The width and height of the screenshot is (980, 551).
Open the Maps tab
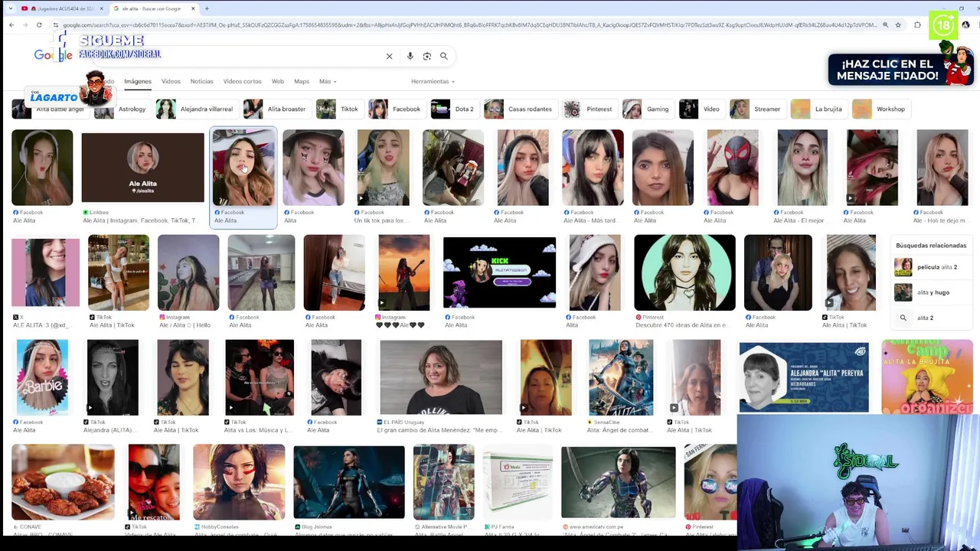tap(302, 81)
